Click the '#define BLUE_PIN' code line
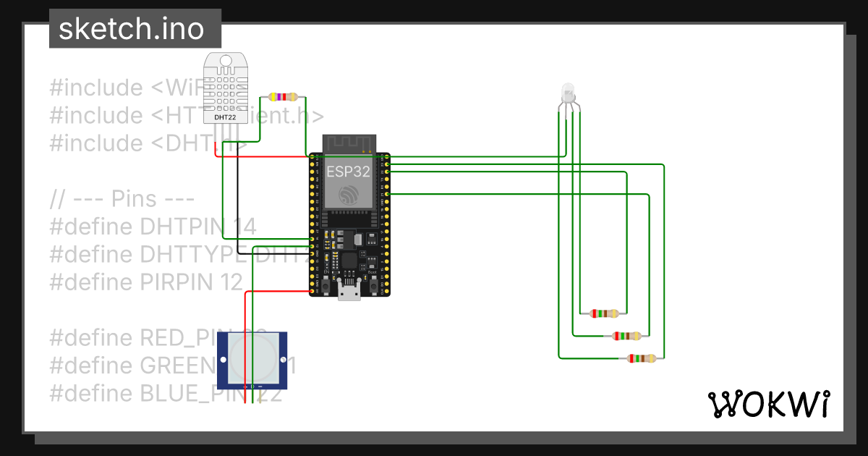The image size is (868, 456). click(x=166, y=393)
